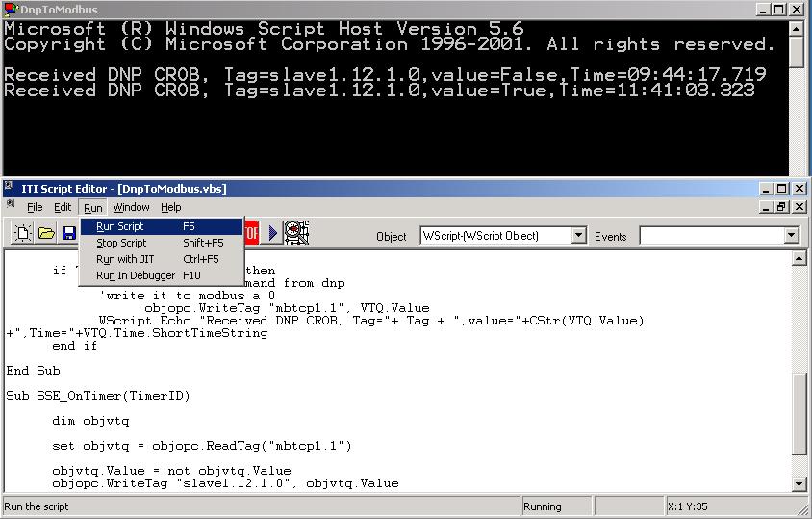Click the New script toolbar icon

(x=23, y=233)
